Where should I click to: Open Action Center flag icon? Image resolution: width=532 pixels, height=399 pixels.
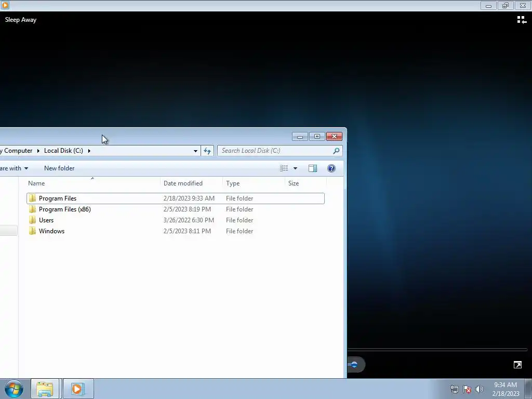pyautogui.click(x=467, y=389)
